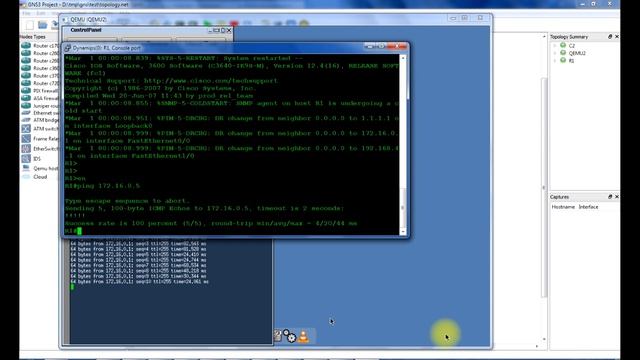This screenshot has width=640, height=360.
Task: Click the workspace scrollbar up arrow
Action: point(544,37)
